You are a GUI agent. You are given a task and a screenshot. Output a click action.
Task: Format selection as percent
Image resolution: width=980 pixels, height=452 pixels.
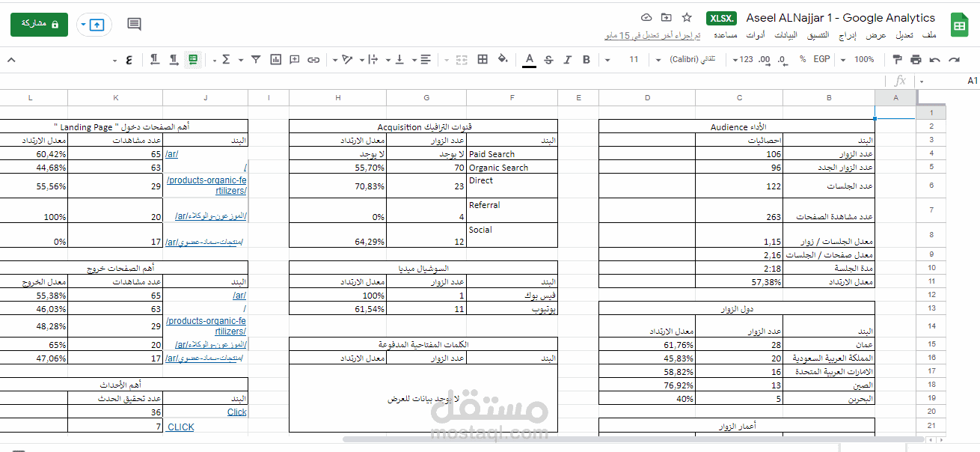click(x=803, y=59)
